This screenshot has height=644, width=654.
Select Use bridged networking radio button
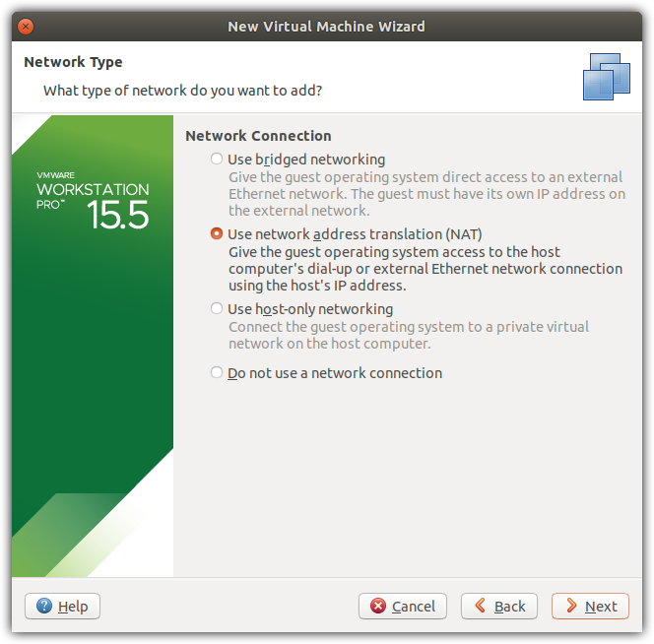(x=216, y=159)
